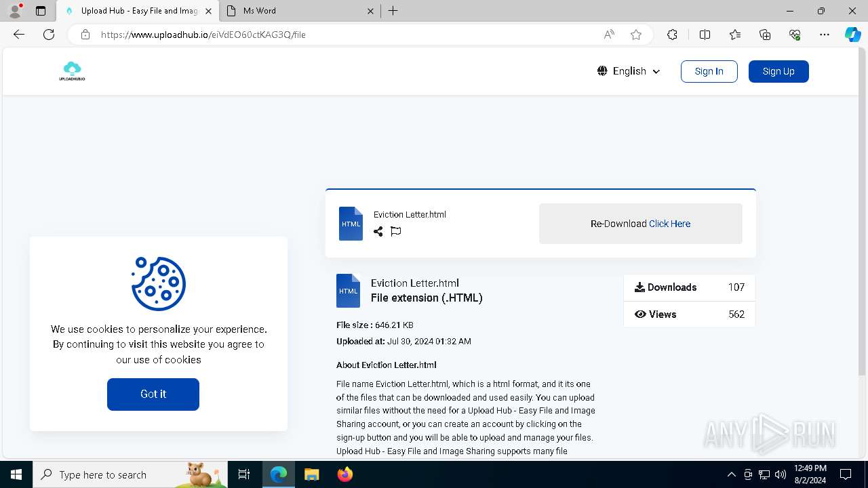This screenshot has width=868, height=488.
Task: Open the Favorites list icon
Action: [x=735, y=35]
